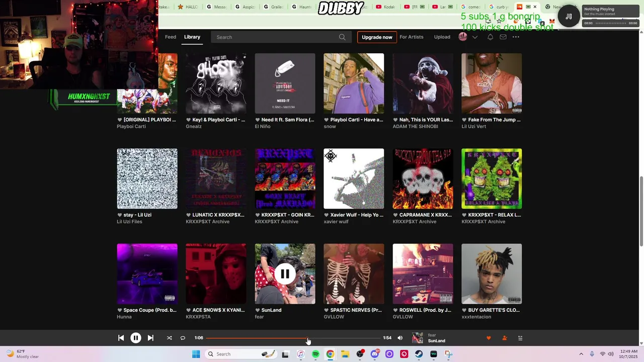Click the profile avatar in header
644x362 pixels.
[463, 37]
